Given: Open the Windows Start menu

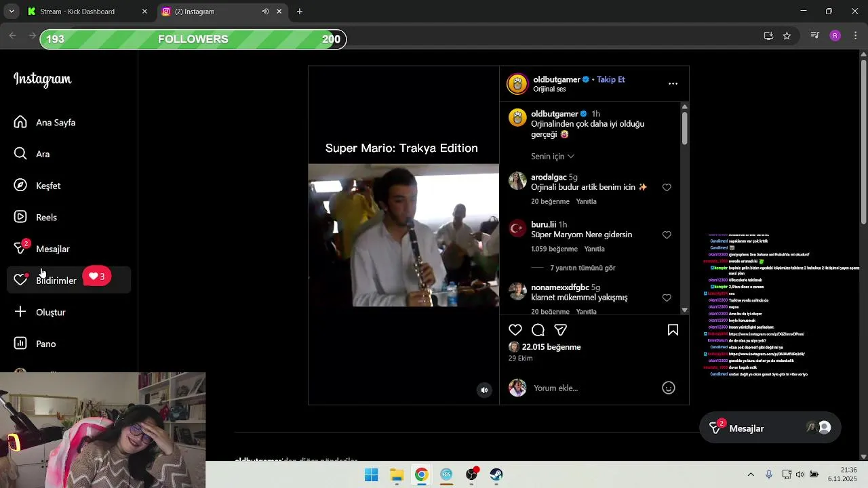Looking at the screenshot, I should (372, 474).
